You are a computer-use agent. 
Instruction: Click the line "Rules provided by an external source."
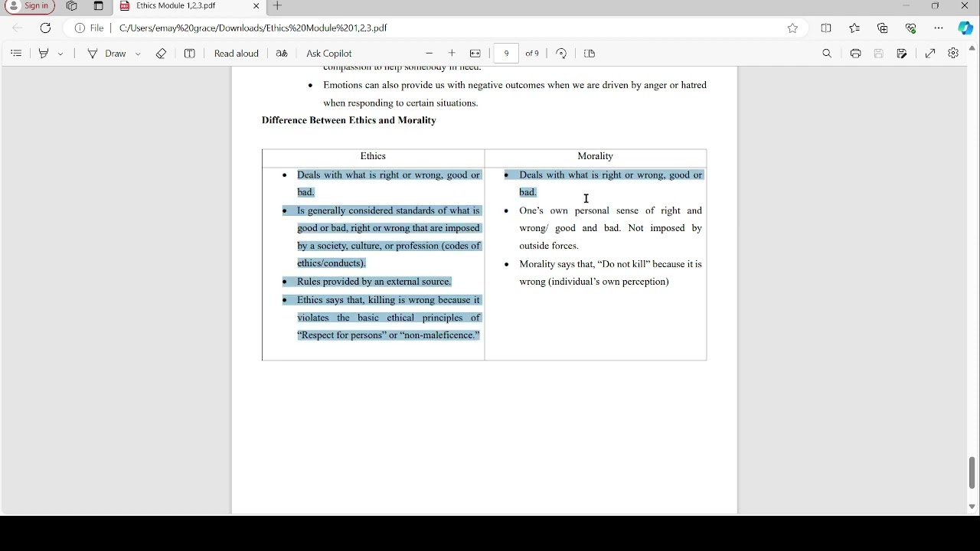tap(374, 282)
